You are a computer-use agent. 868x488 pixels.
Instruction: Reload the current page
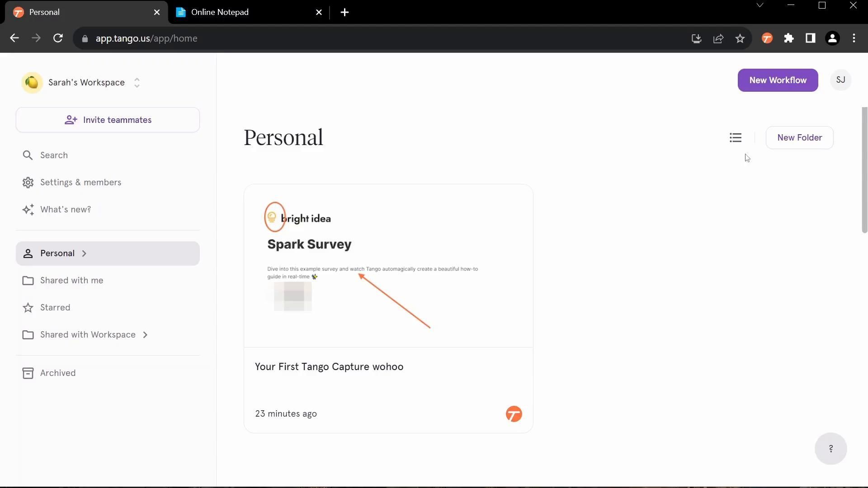coord(58,38)
